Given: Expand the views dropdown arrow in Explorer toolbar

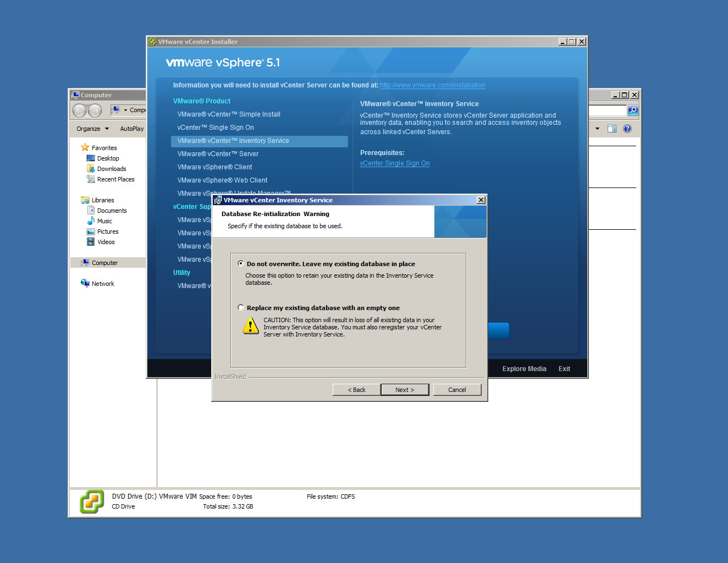Looking at the screenshot, I should [598, 129].
